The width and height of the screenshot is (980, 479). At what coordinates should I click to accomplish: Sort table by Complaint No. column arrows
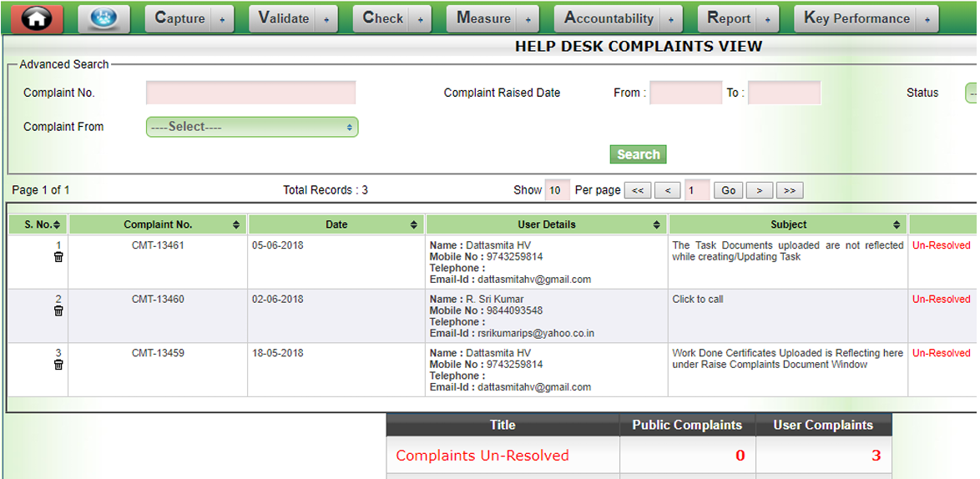[x=236, y=225]
